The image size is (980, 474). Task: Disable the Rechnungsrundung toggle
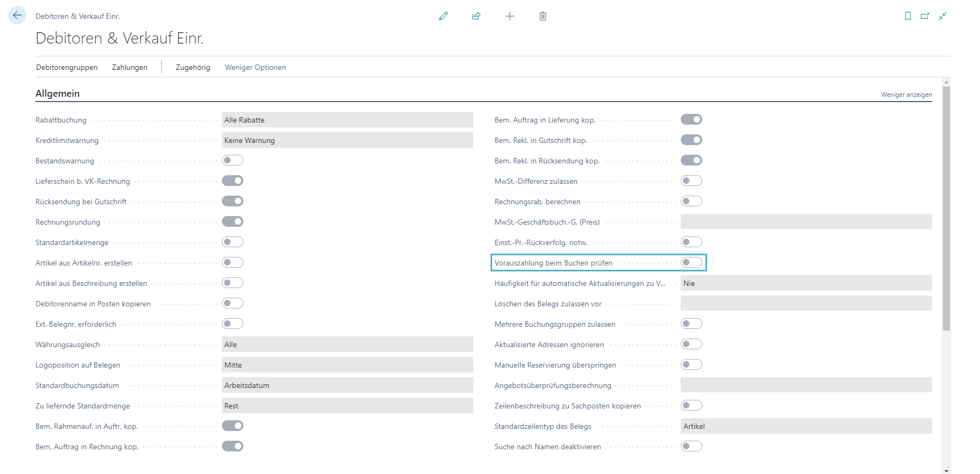click(233, 222)
